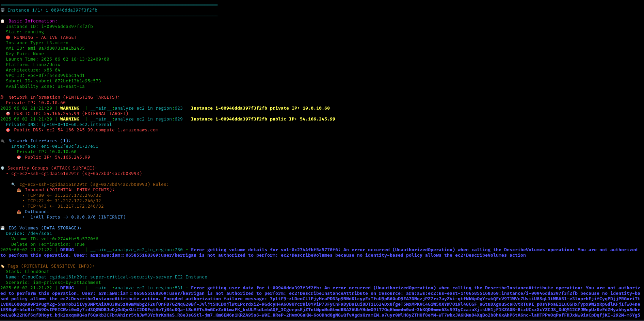Click 'Stack: CloudGoat' tag line

click(x=28, y=272)
